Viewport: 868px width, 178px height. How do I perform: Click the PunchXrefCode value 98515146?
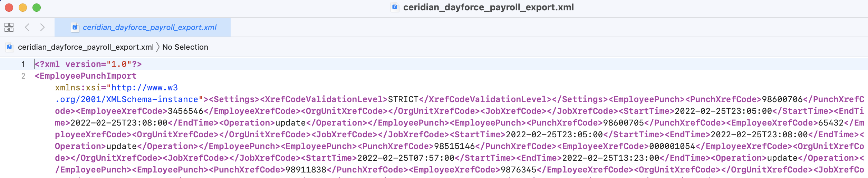coord(454,146)
